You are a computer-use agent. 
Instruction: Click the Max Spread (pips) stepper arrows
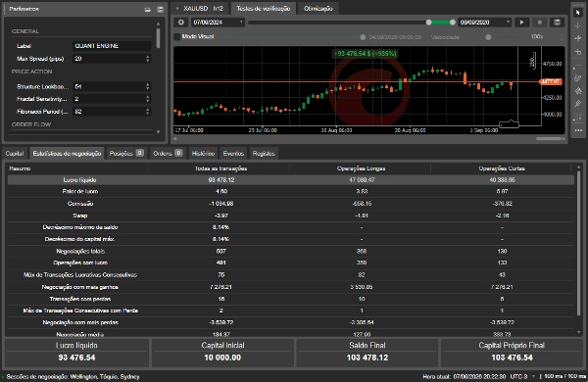147,59
